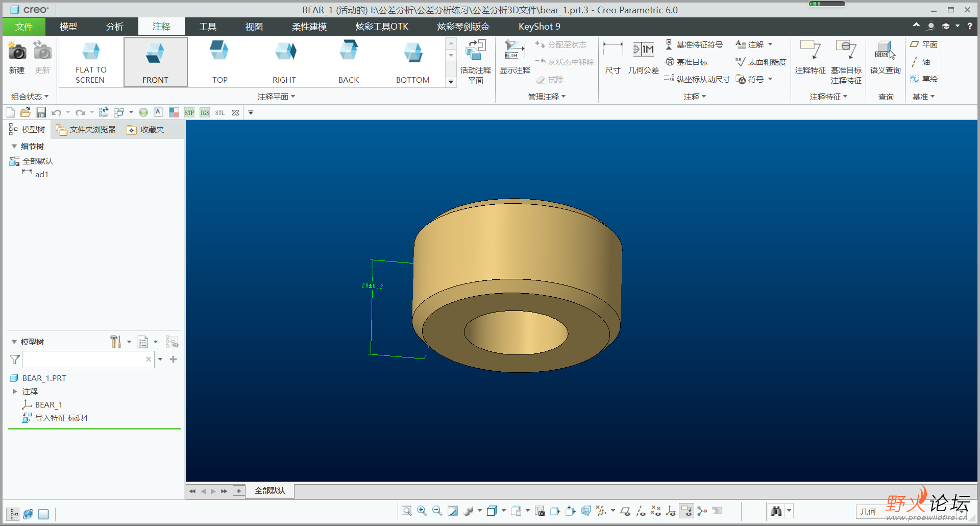Click the model tree settings hammer icon

[x=116, y=342]
